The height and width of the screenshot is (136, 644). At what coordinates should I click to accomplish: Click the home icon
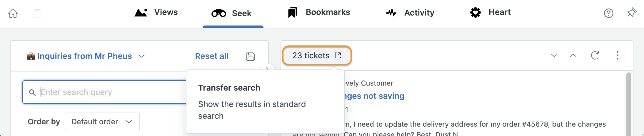pos(13,13)
